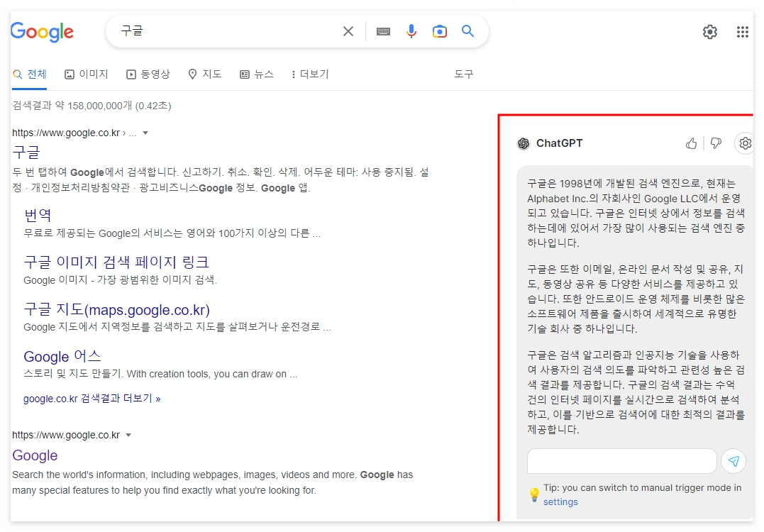Give the ChatGPT answer a thumbs down

(x=716, y=143)
